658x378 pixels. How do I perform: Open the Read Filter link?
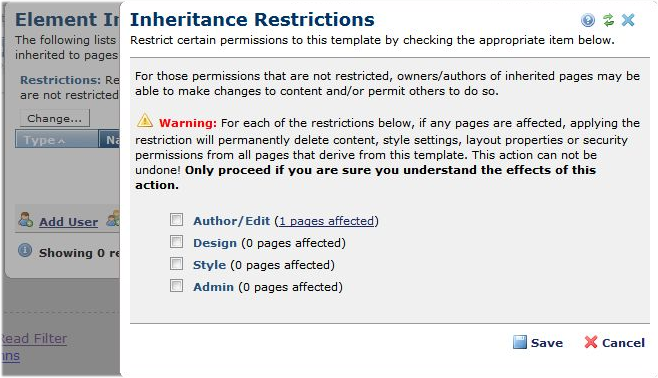click(34, 339)
